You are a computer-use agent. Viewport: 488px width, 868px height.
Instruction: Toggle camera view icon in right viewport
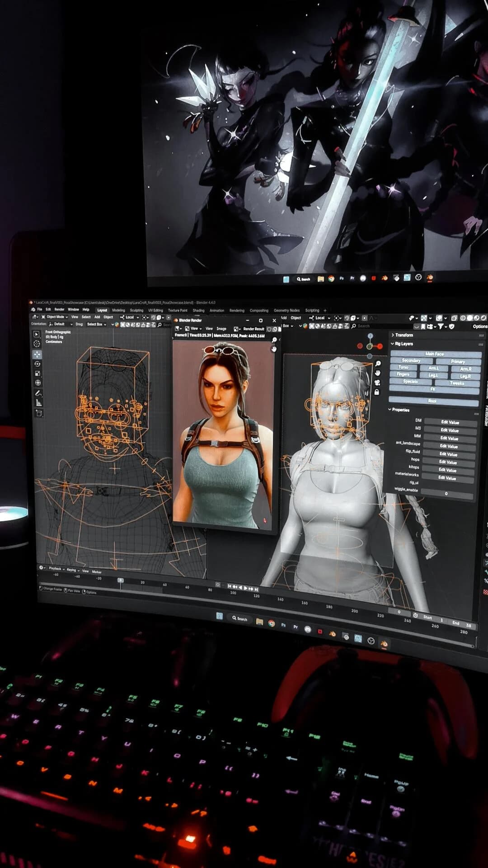pyautogui.click(x=377, y=382)
